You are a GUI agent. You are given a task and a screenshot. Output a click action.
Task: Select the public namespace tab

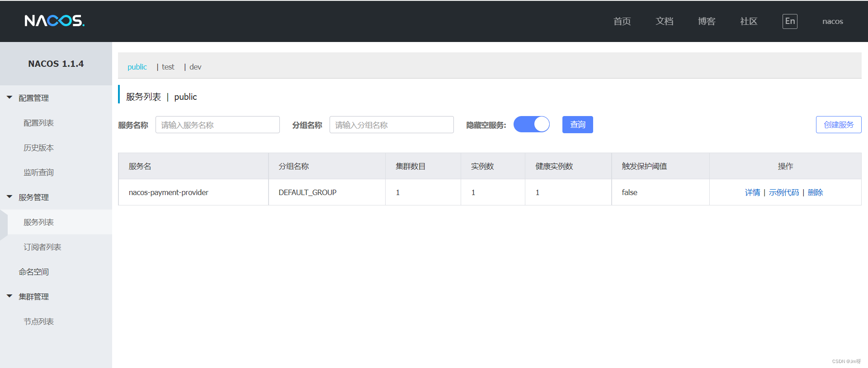point(137,67)
